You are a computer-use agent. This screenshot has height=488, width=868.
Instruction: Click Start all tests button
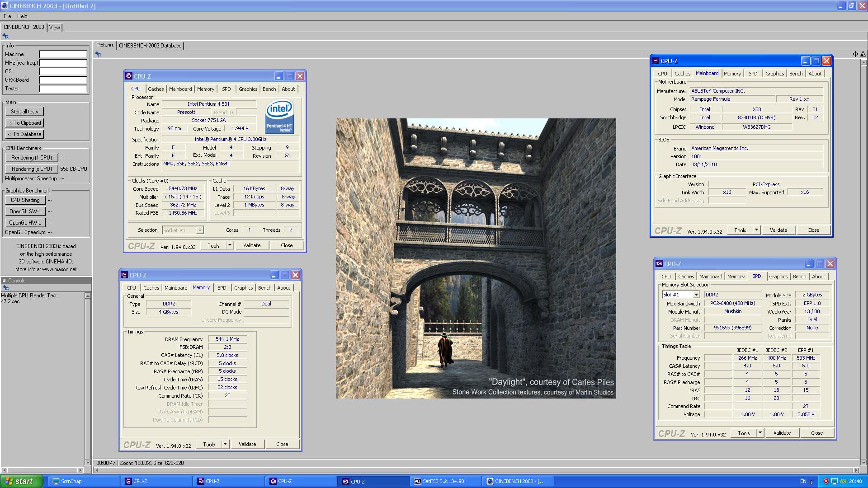coord(24,112)
